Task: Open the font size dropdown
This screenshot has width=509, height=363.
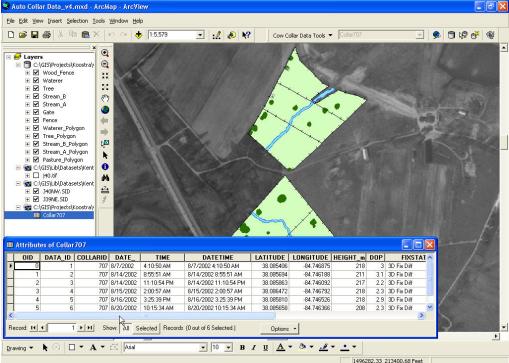Action: (228, 348)
